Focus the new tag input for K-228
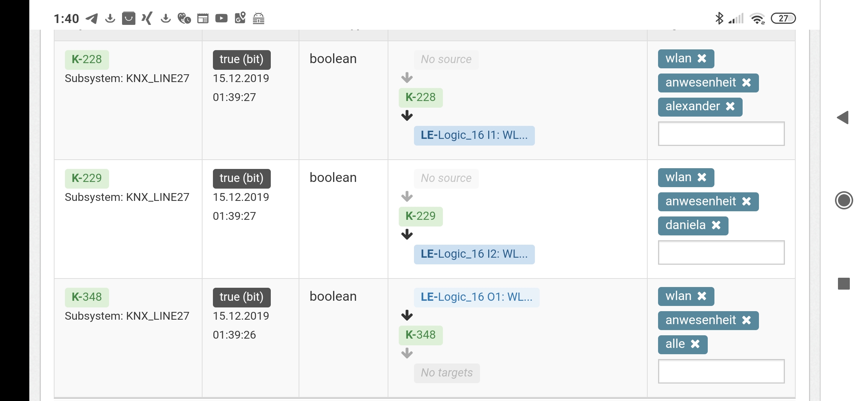Image resolution: width=868 pixels, height=401 pixels. coord(721,134)
